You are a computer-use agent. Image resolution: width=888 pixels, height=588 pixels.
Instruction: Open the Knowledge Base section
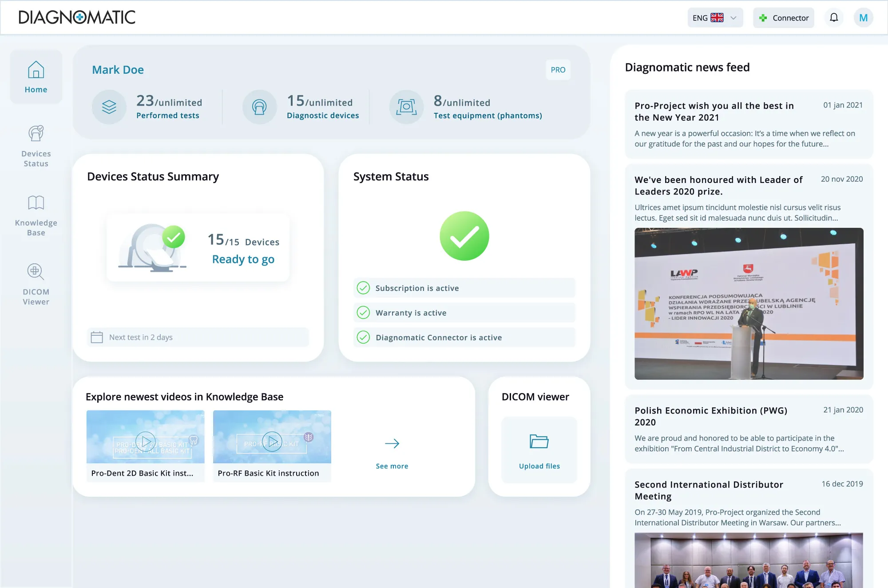click(x=36, y=215)
